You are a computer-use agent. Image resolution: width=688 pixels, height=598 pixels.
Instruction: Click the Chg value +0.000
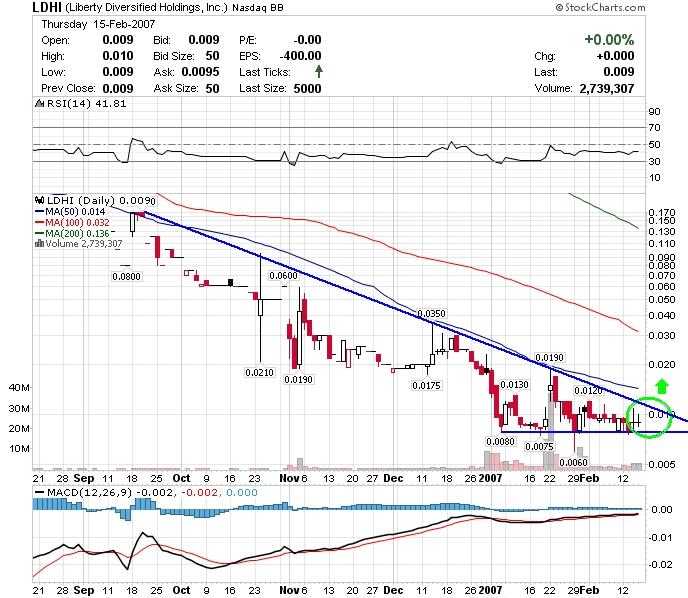pyautogui.click(x=615, y=56)
